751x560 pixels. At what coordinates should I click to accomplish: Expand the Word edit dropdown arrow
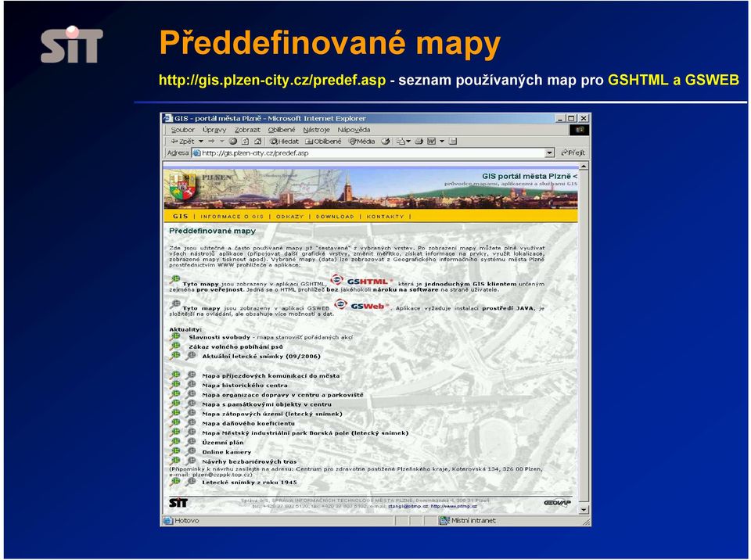point(442,142)
